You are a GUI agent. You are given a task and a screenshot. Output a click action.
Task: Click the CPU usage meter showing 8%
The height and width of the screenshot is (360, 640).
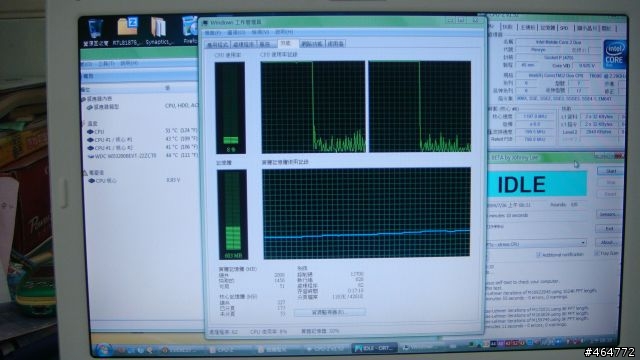coord(230,108)
